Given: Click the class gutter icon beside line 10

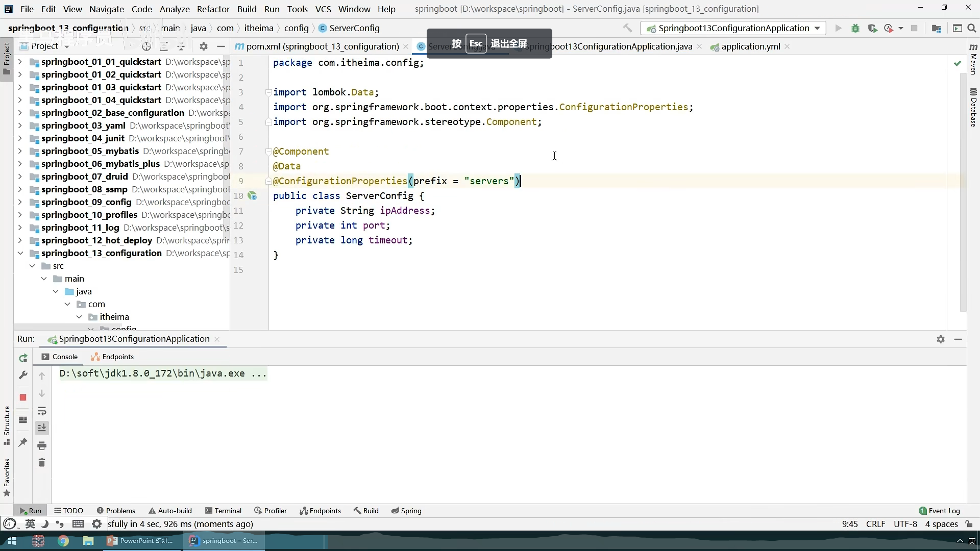Looking at the screenshot, I should click(x=252, y=196).
